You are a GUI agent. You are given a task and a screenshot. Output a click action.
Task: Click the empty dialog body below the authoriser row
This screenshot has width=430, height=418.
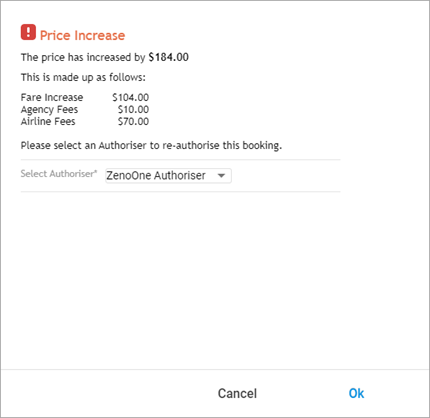(215, 280)
